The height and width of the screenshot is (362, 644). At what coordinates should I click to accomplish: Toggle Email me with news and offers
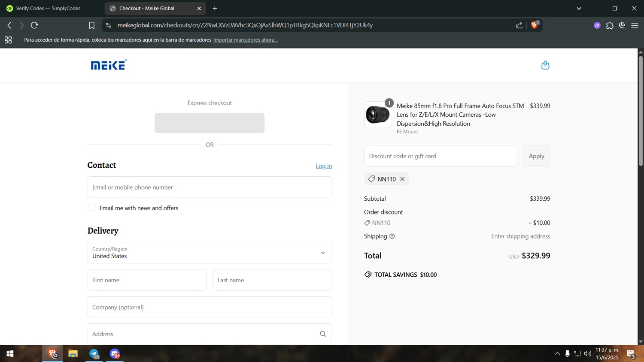91,208
